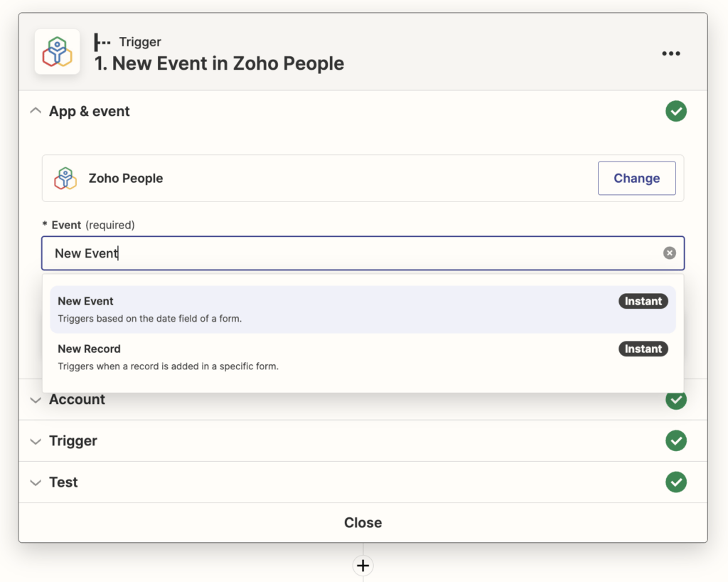Expand the Trigger section

point(36,441)
